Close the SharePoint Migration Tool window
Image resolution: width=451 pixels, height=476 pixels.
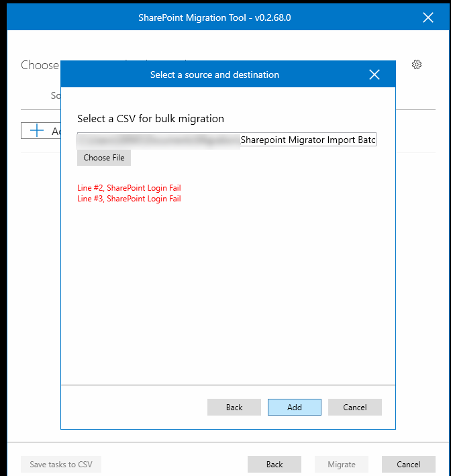428,17
